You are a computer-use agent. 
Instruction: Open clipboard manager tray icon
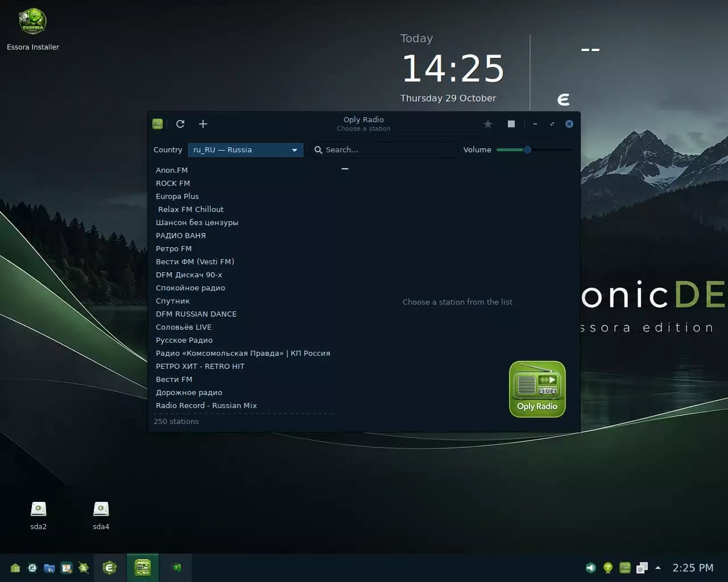tap(642, 568)
